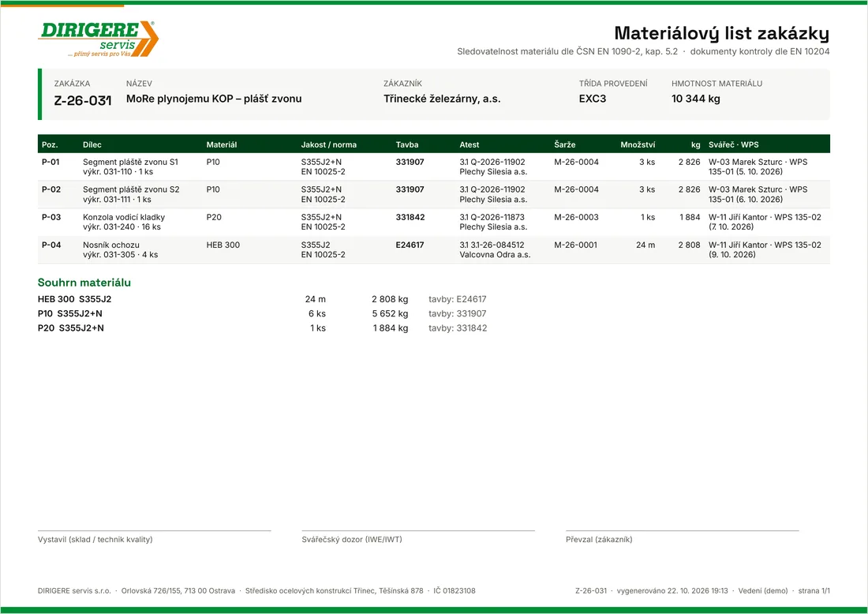Click the 'Atest' column header

pos(470,144)
